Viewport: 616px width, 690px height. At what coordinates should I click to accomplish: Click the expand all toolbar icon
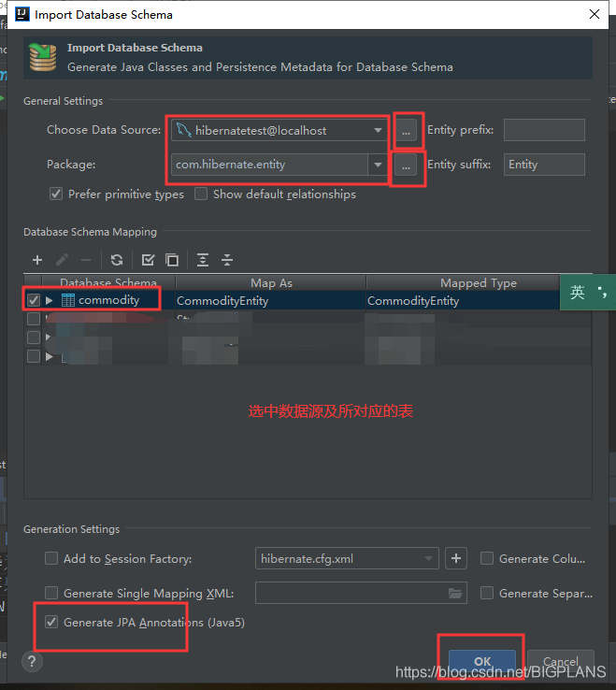point(203,260)
